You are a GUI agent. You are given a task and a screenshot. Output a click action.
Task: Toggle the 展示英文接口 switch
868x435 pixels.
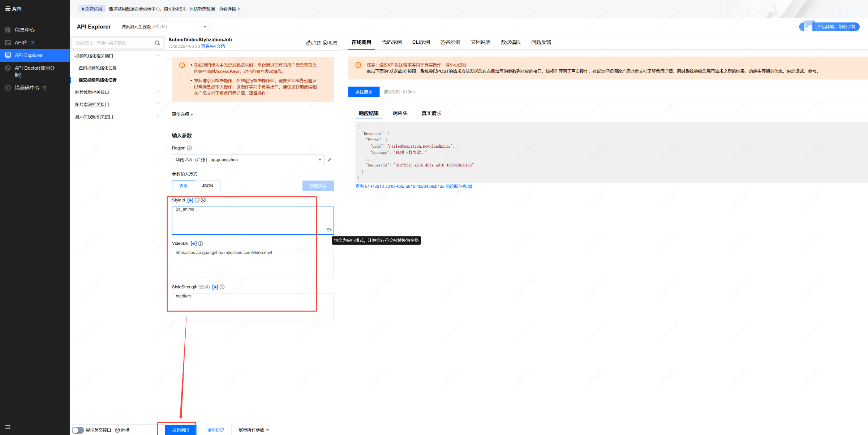[x=77, y=430]
